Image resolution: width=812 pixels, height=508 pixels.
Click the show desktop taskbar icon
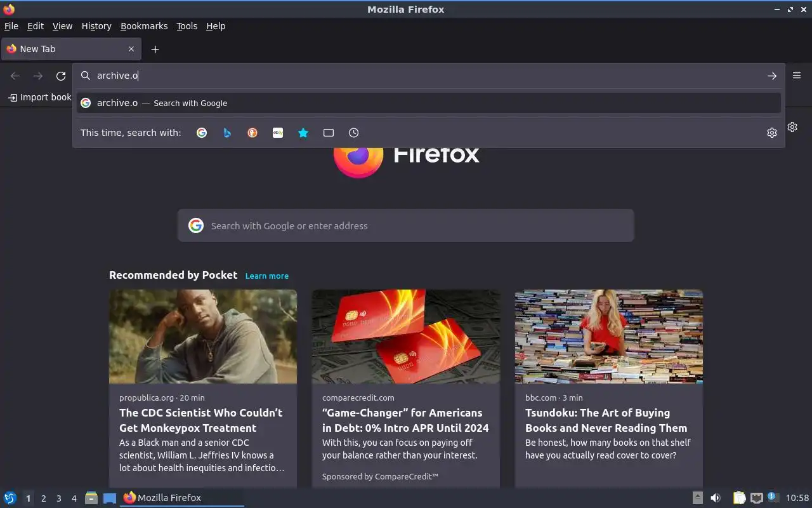click(110, 498)
